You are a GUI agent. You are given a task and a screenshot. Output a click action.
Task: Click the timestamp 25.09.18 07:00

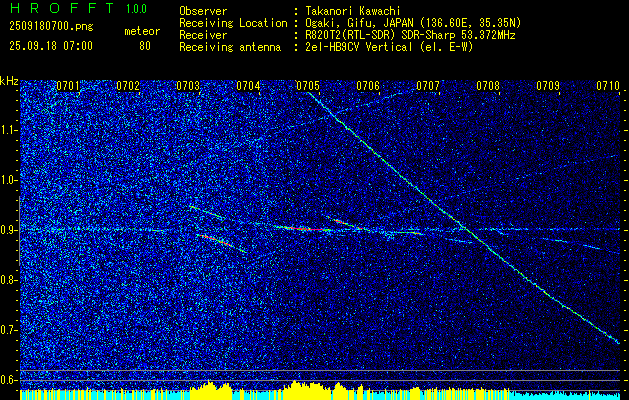[51, 46]
